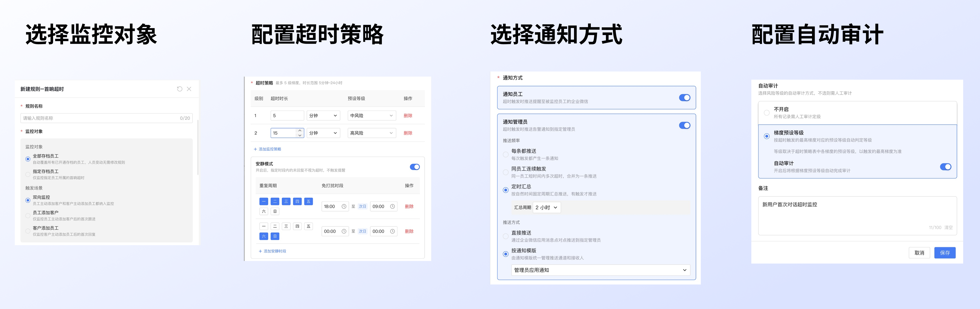The width and height of the screenshot is (980, 309).
Task: Click the plus icon beside 添加监控策略
Action: [x=255, y=149]
